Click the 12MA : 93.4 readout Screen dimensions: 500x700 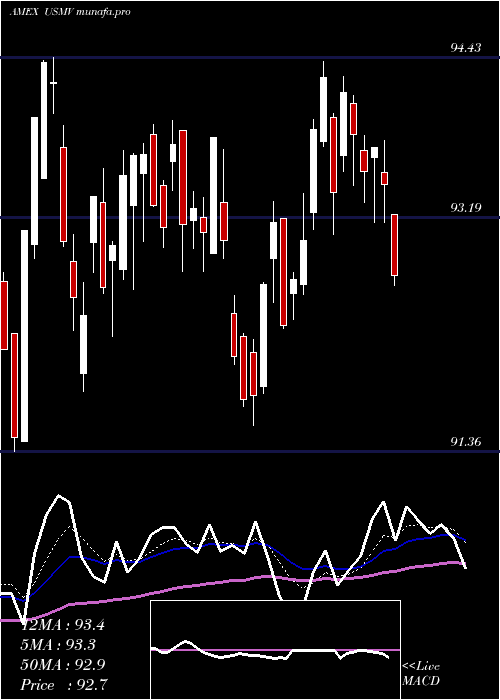(x=63, y=625)
